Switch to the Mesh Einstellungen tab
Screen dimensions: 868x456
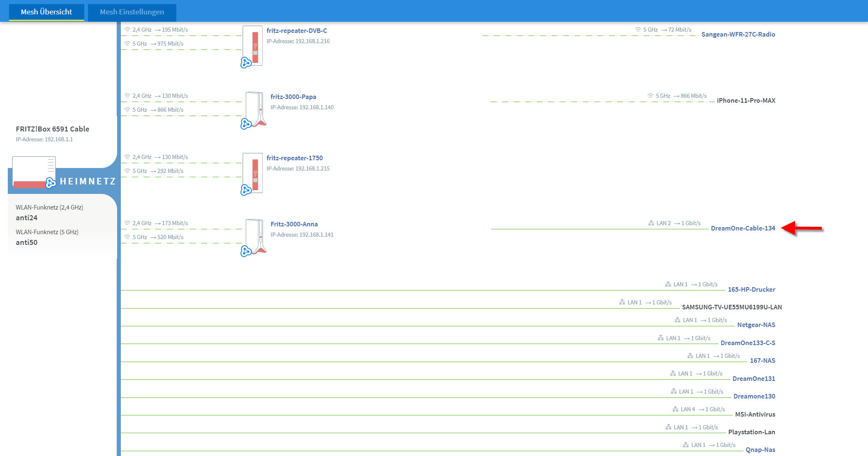click(x=132, y=12)
